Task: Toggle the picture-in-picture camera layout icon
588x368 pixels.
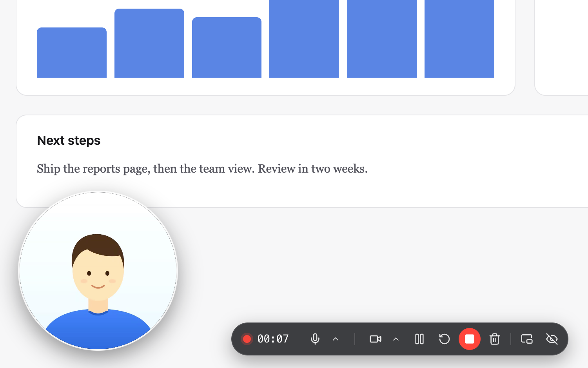Action: pos(527,339)
